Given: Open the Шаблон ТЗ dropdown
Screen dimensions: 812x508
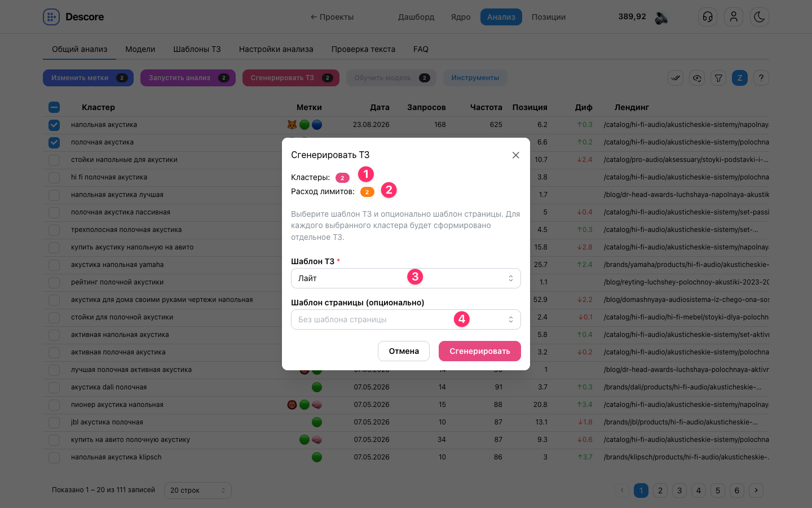Looking at the screenshot, I should tap(406, 278).
